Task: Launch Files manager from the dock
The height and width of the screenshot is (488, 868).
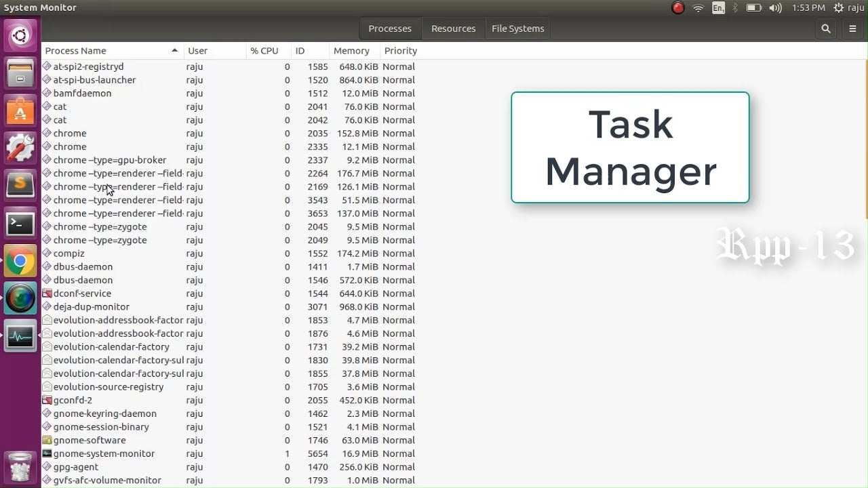Action: 20,73
